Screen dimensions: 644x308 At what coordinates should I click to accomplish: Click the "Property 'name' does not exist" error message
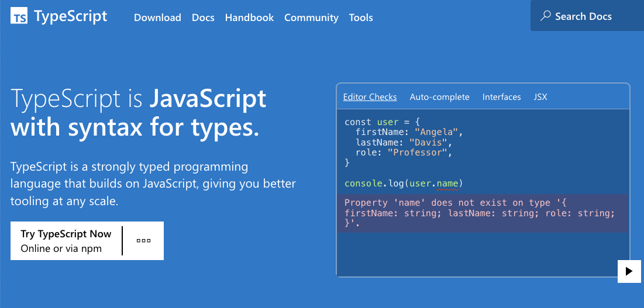(483, 213)
